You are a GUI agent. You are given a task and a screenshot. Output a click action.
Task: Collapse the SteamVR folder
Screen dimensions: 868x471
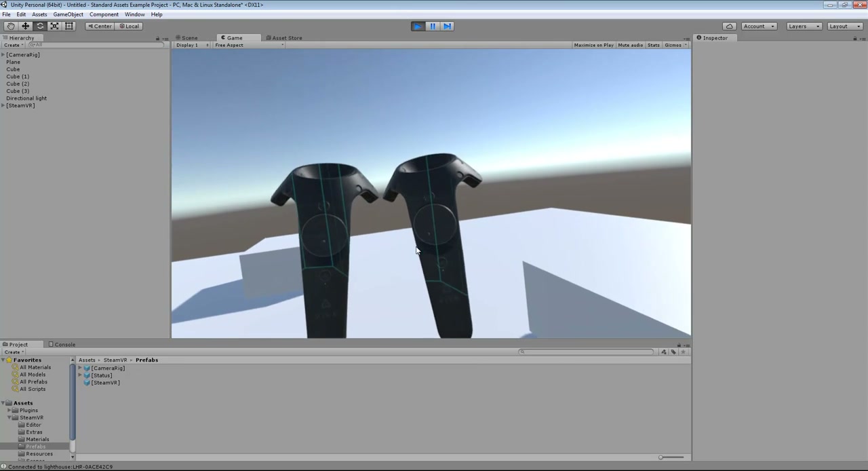[9, 417]
